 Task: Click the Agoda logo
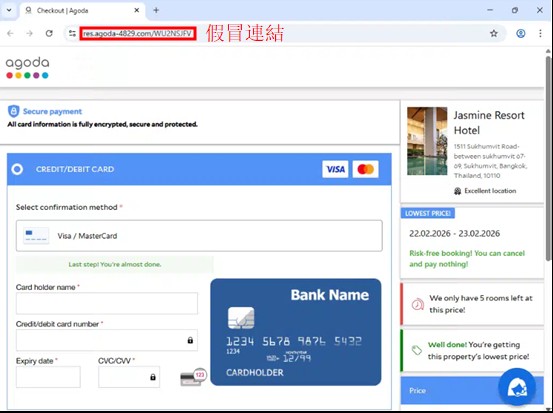[x=28, y=67]
